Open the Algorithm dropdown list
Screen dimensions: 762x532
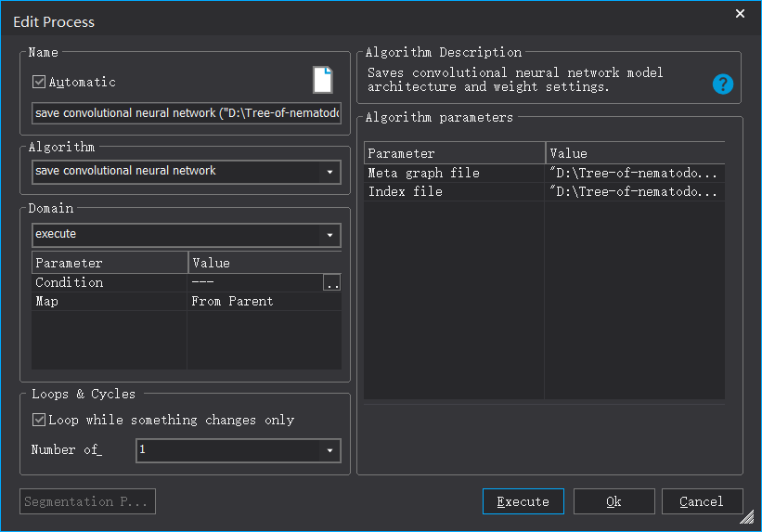(329, 172)
